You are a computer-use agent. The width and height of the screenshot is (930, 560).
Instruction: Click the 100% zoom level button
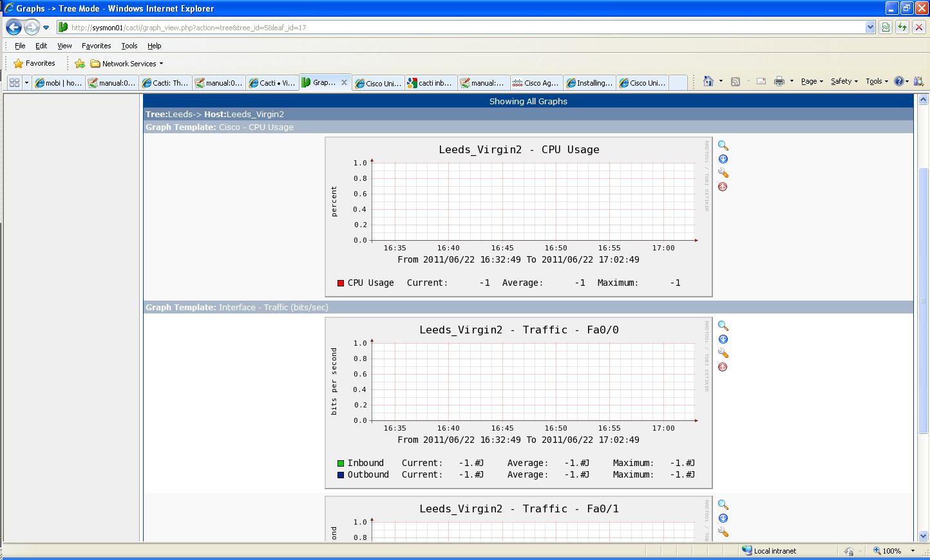(889, 551)
